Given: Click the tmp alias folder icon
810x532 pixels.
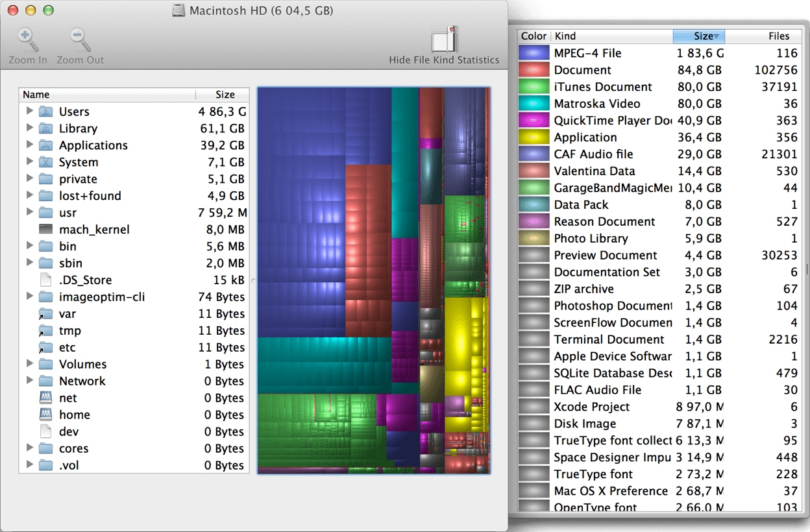Looking at the screenshot, I should point(45,331).
